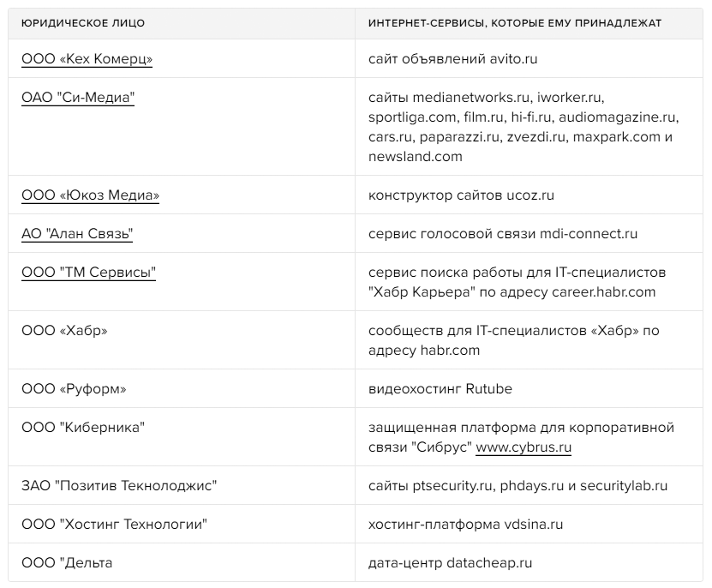Click the ИНТЕРНЕТ-СЕРВИСЫ column header

click(514, 23)
